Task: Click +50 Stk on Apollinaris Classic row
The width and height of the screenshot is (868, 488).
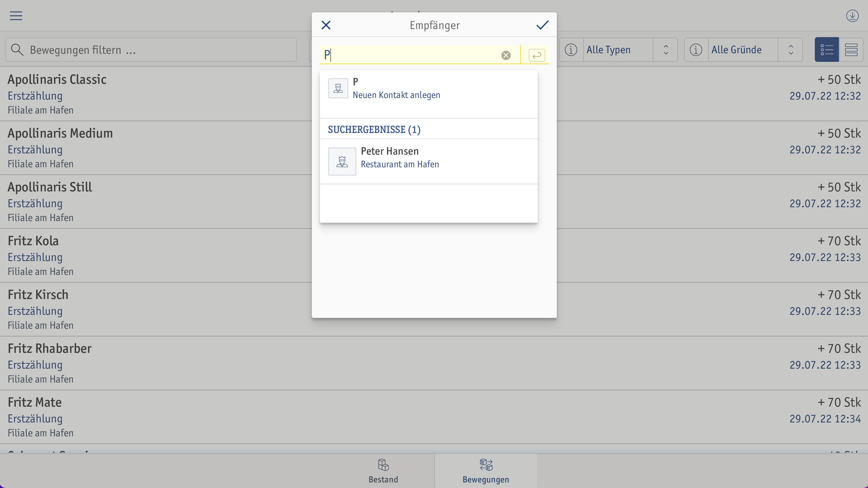Action: click(839, 79)
